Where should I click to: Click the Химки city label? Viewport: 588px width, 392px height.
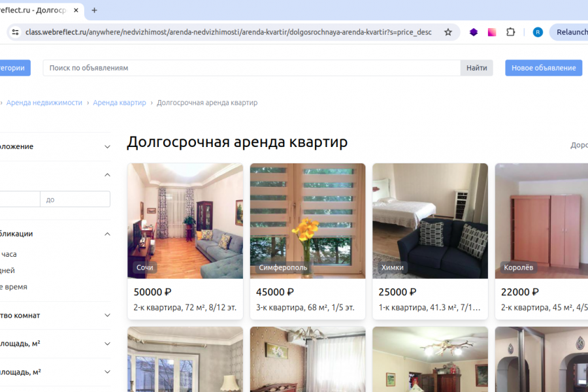(x=392, y=267)
